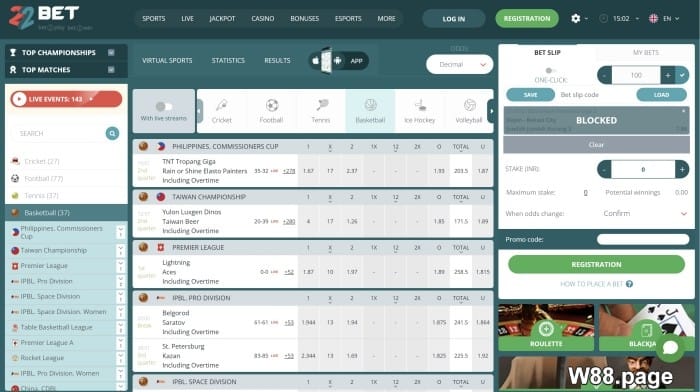Open the JACKPOT menu

click(222, 19)
